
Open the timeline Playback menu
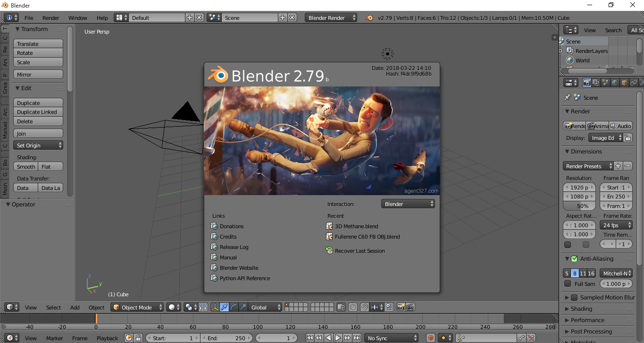point(108,338)
